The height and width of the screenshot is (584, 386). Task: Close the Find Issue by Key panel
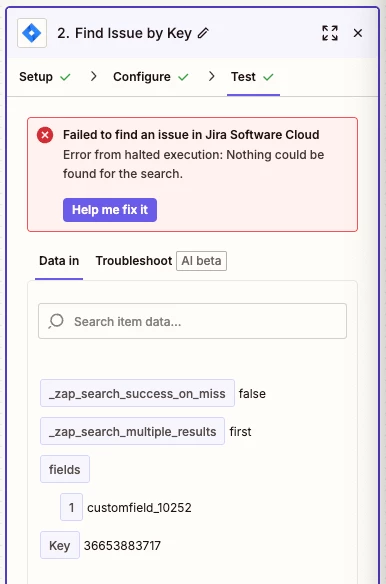pyautogui.click(x=358, y=33)
